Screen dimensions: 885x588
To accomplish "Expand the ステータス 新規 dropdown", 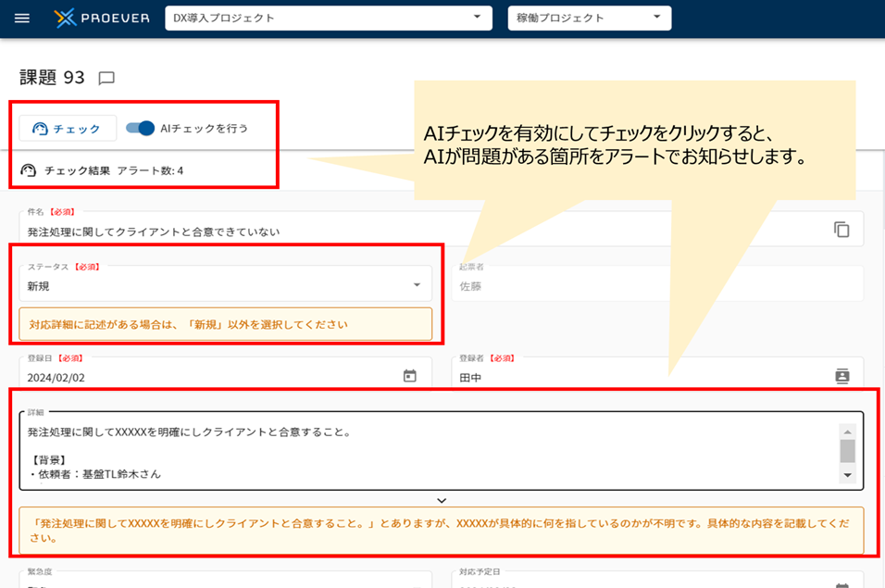I will tap(226, 284).
